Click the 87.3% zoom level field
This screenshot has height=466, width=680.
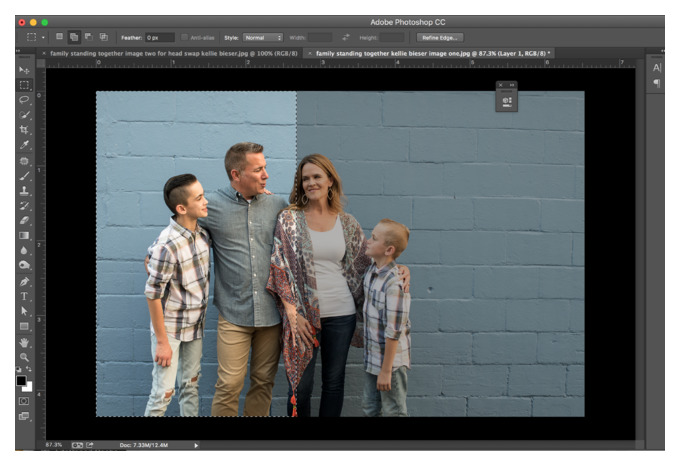tap(54, 445)
